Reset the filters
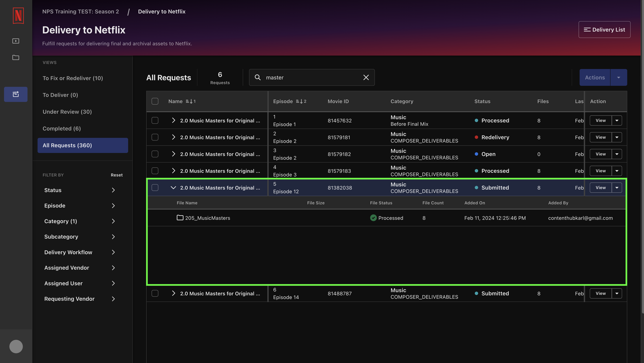This screenshot has width=644, height=363. (117, 175)
